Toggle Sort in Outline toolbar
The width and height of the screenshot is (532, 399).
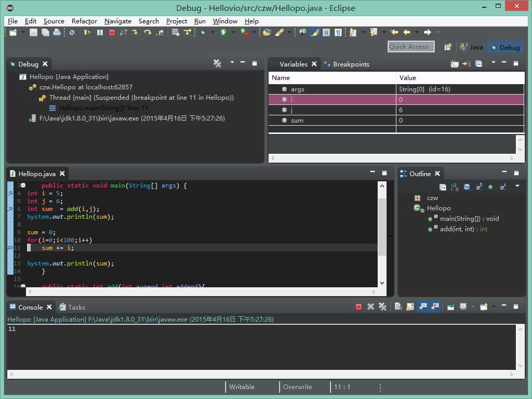coord(455,187)
